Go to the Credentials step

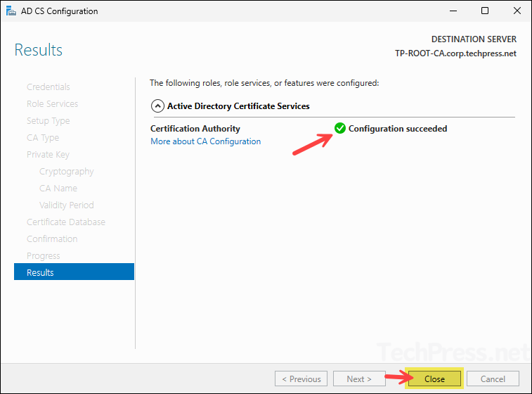[48, 87]
